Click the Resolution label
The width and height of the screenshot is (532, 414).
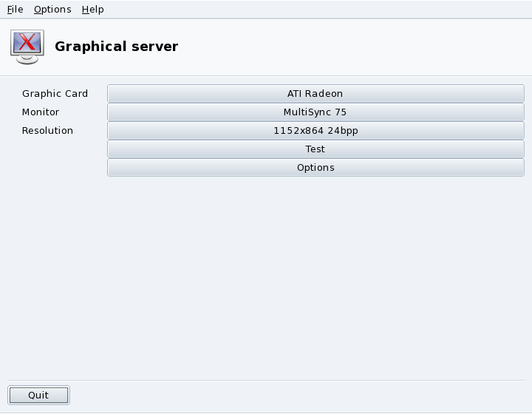47,131
